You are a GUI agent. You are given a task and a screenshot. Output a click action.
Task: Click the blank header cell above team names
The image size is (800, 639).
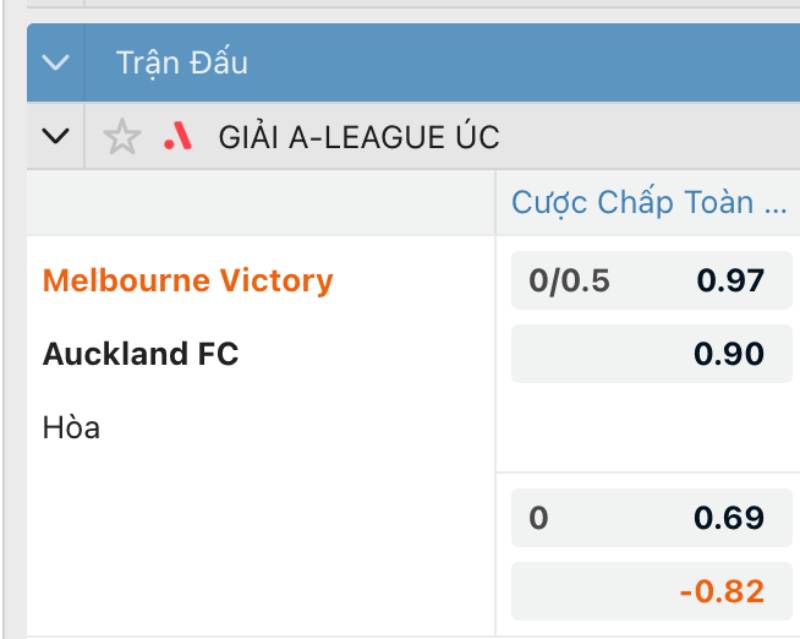click(x=260, y=203)
